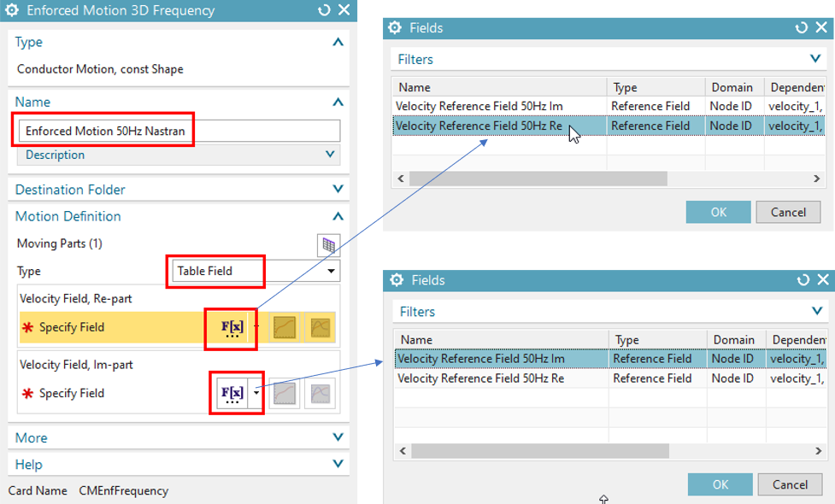835x504 pixels.
Task: Expand the More section
Action: click(x=338, y=437)
